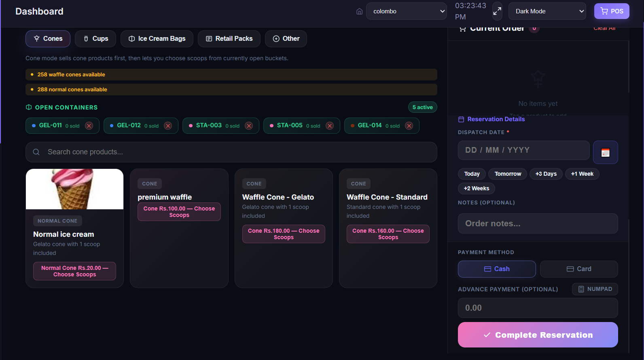Viewport: 644px width, 360px height.
Task: Choose scoops for Waffle Cone Gelato Rs.180.00
Action: click(x=284, y=234)
